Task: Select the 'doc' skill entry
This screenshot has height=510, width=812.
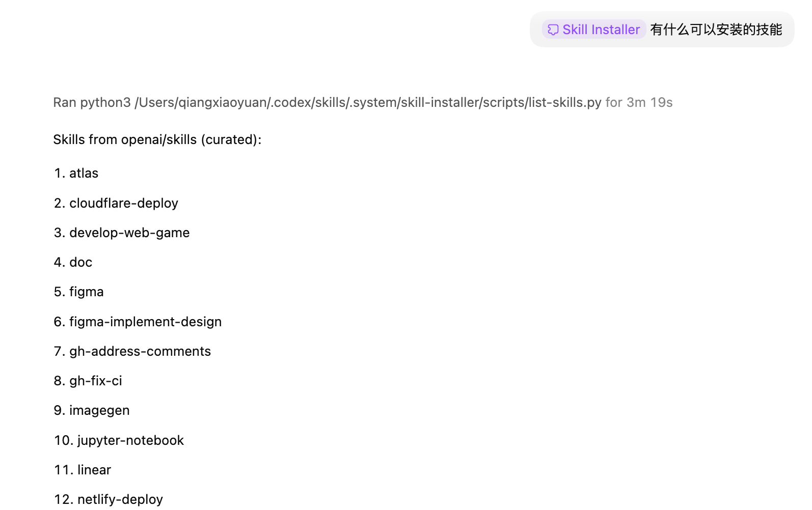Action: pos(81,262)
